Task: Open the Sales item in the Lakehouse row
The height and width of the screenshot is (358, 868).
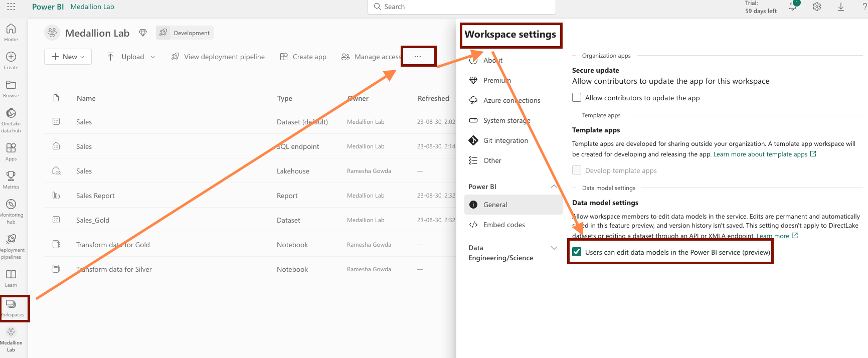Action: pyautogui.click(x=84, y=171)
